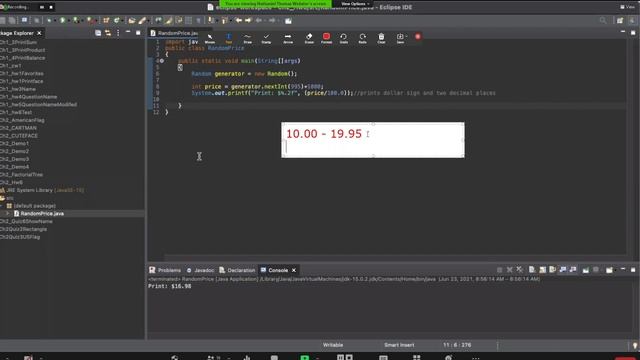Close the Console tab
This screenshot has width=640, height=360.
[293, 270]
